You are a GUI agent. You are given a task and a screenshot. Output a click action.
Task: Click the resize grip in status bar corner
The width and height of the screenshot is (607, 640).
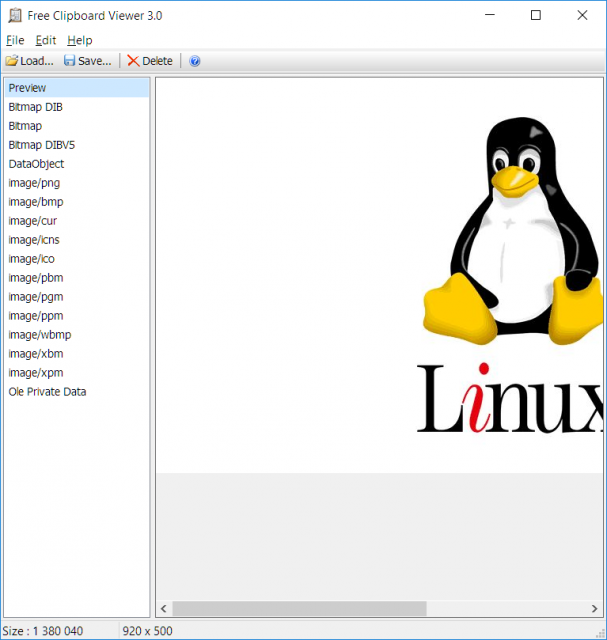pos(600,633)
